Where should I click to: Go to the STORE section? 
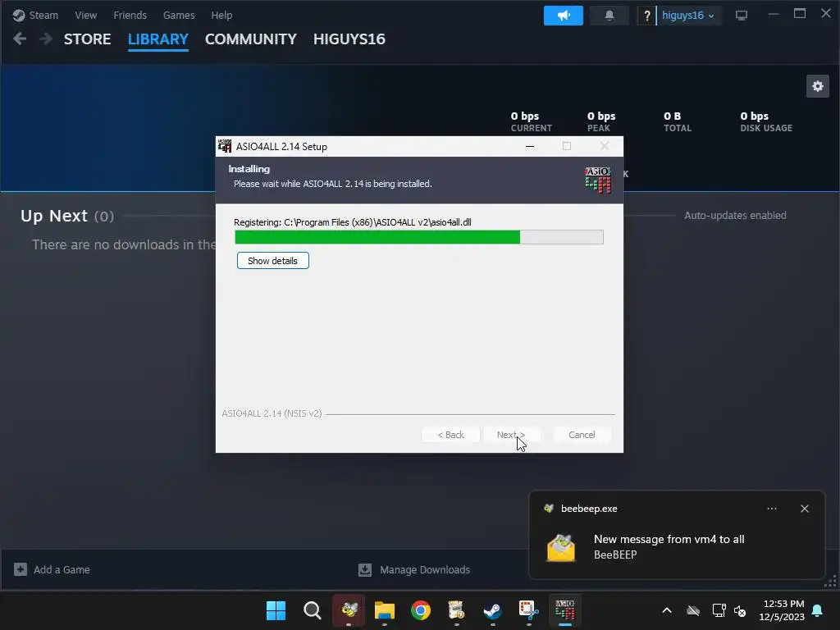(87, 39)
